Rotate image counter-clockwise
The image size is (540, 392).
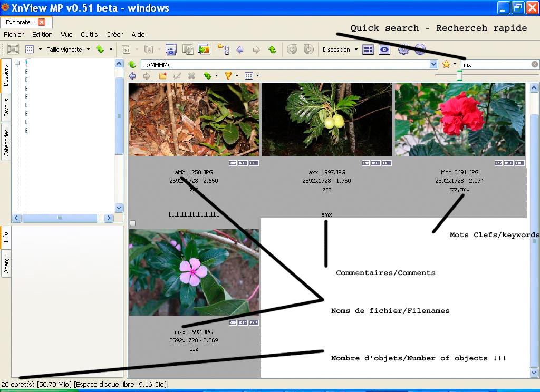pos(292,49)
